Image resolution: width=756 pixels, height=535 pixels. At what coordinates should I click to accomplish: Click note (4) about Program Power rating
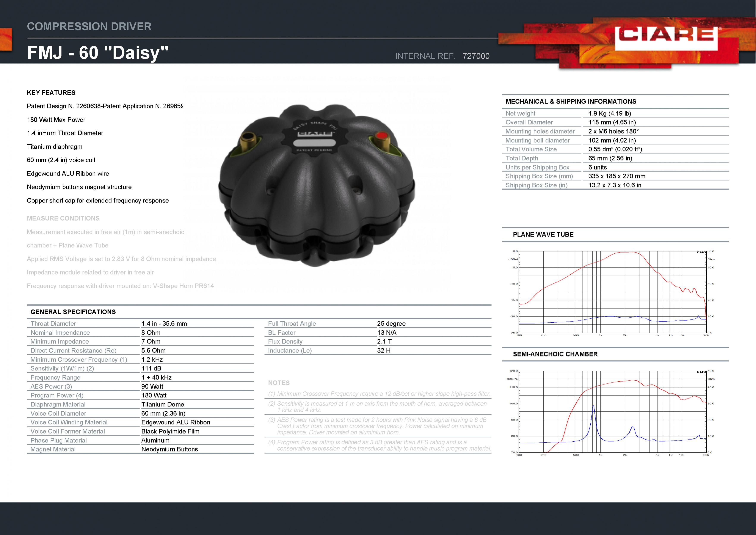tap(380, 445)
